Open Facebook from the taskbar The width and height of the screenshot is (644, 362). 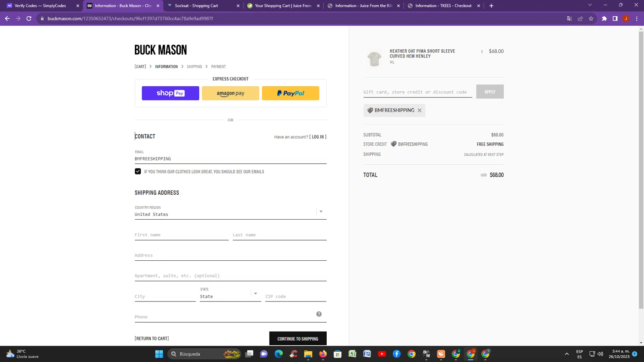click(x=397, y=354)
